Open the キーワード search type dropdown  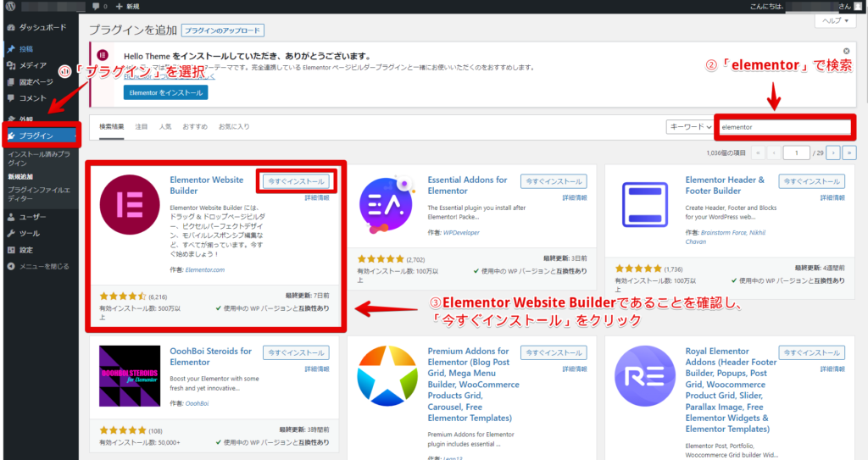click(689, 127)
